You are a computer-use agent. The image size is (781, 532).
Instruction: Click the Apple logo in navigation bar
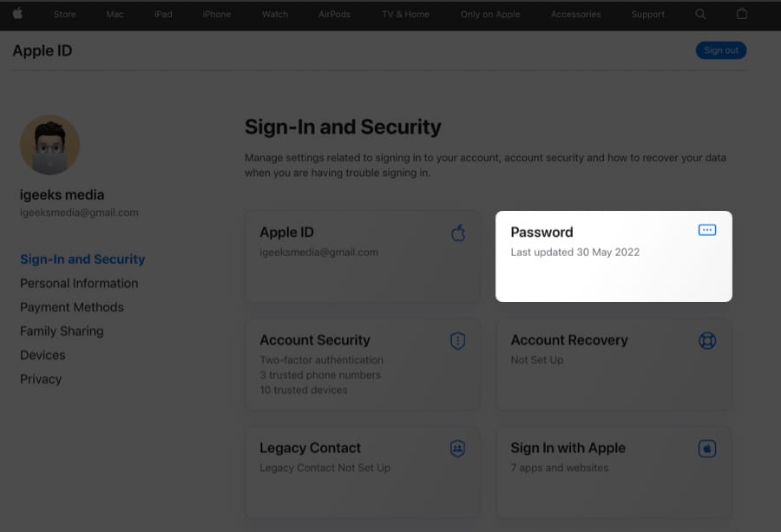(x=17, y=14)
